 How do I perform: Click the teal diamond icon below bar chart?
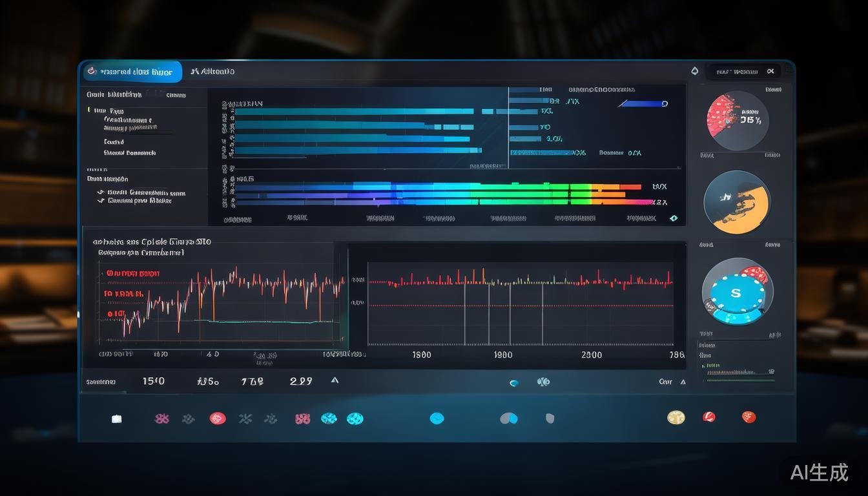674,218
